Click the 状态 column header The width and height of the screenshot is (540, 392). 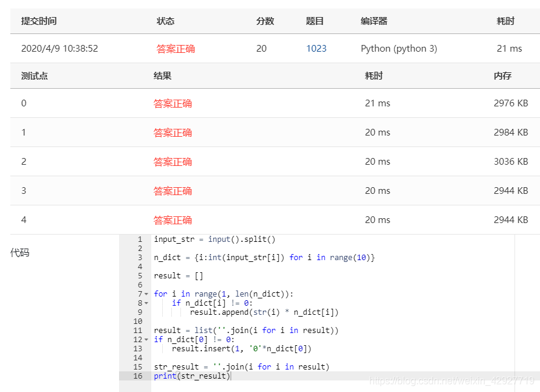point(166,21)
